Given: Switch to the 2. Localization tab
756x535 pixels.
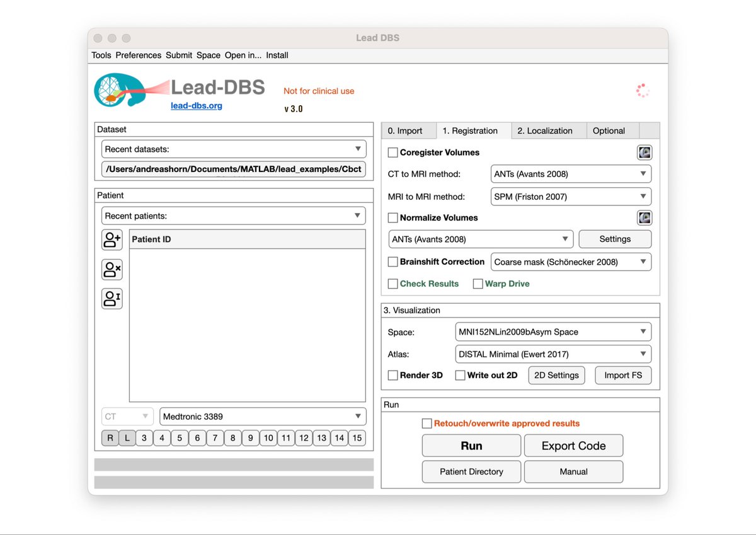Looking at the screenshot, I should coord(549,130).
